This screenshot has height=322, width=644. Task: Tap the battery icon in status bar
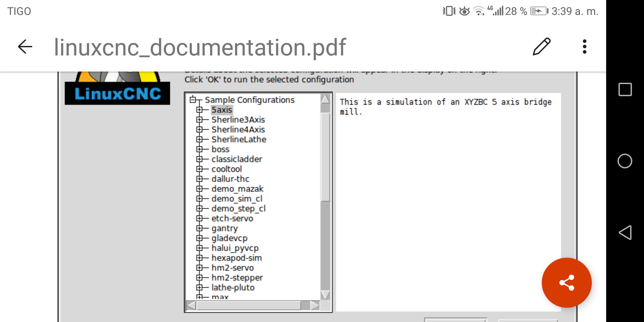tap(539, 11)
